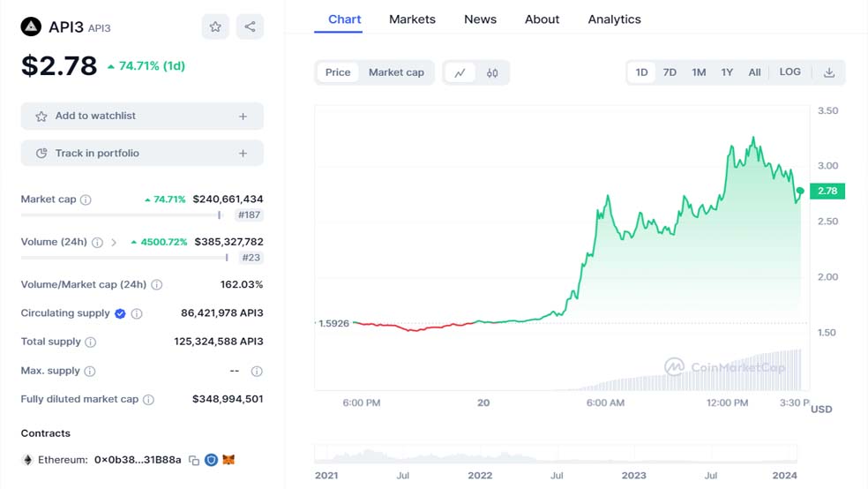Click the market cap rank slider bar
868x489 pixels.
[120, 214]
